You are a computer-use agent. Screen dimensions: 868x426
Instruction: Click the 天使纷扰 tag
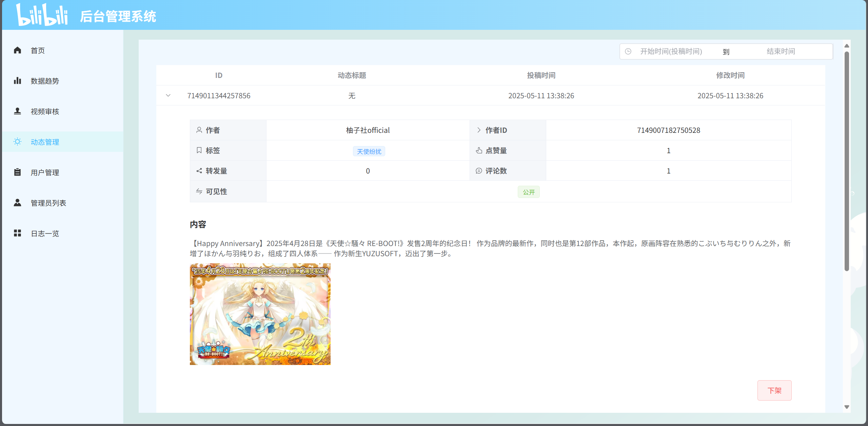(x=369, y=151)
